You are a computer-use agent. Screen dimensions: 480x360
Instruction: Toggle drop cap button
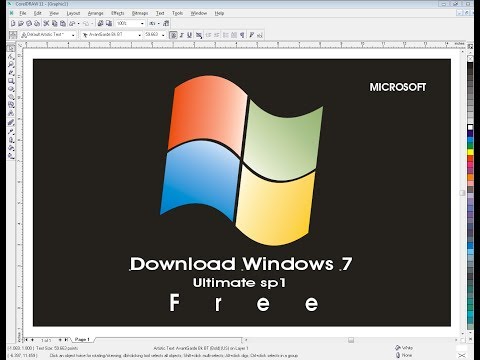(x=234, y=35)
